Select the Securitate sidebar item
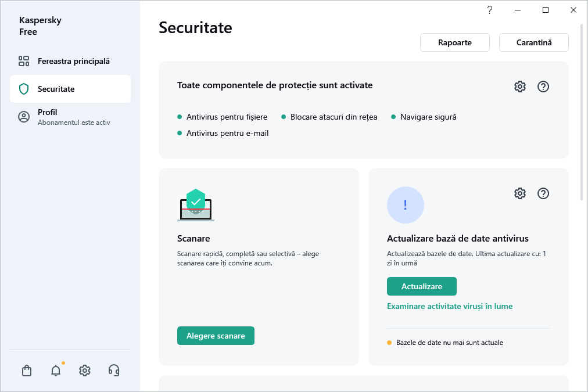This screenshot has width=588, height=392. coord(70,89)
